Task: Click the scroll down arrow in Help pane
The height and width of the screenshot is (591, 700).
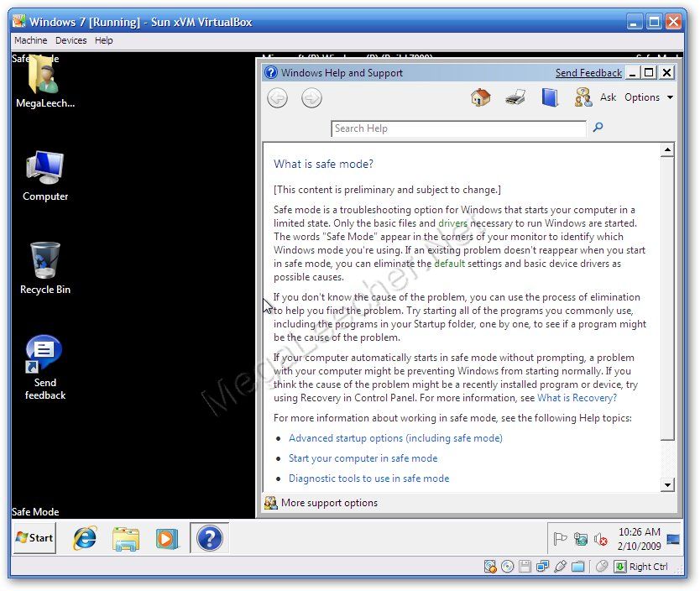Action: click(x=667, y=484)
